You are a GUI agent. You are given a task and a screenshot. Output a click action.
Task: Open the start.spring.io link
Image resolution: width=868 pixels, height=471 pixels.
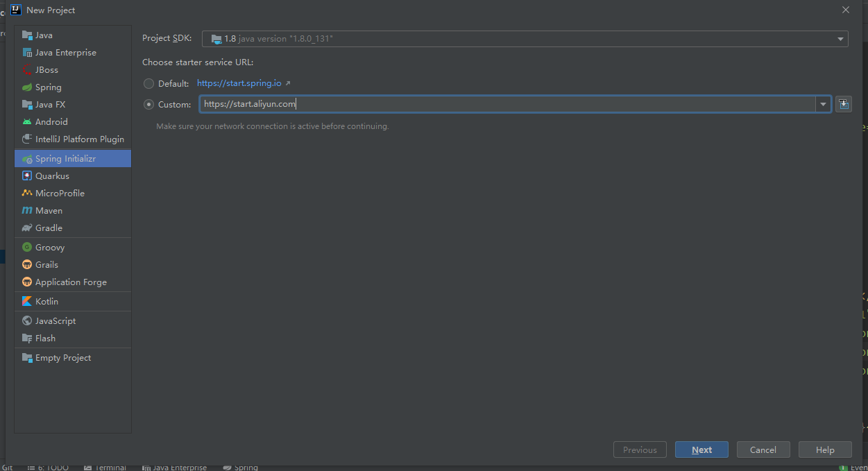pos(239,83)
